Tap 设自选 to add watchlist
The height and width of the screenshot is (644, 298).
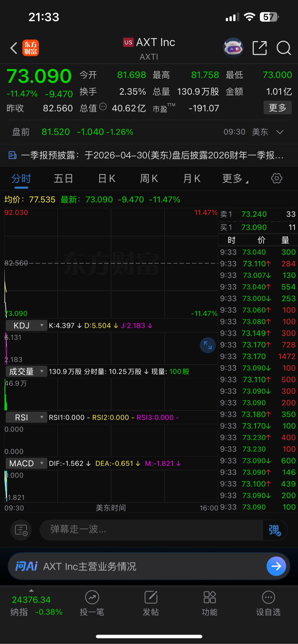click(x=268, y=603)
